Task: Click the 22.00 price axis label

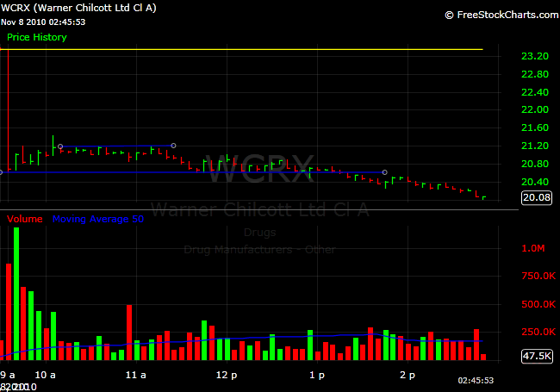Action: [535, 109]
